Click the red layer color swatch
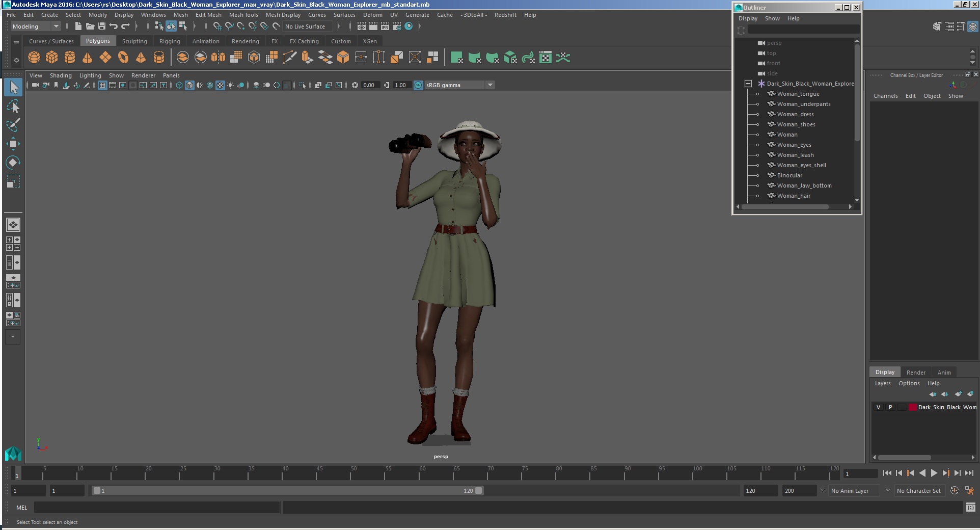This screenshot has width=980, height=530. pyautogui.click(x=913, y=407)
